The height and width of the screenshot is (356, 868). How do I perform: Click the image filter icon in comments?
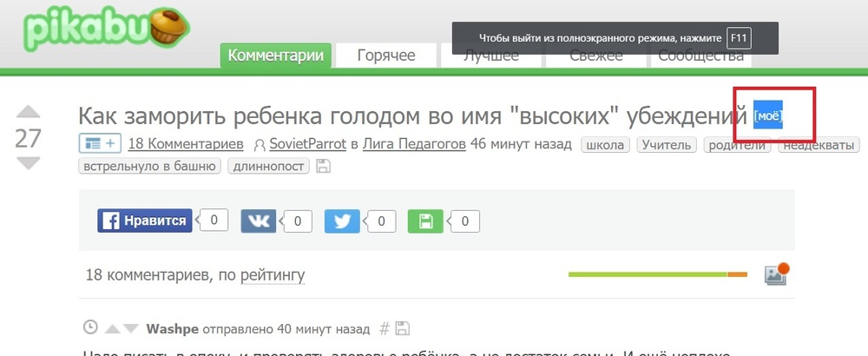tap(775, 274)
